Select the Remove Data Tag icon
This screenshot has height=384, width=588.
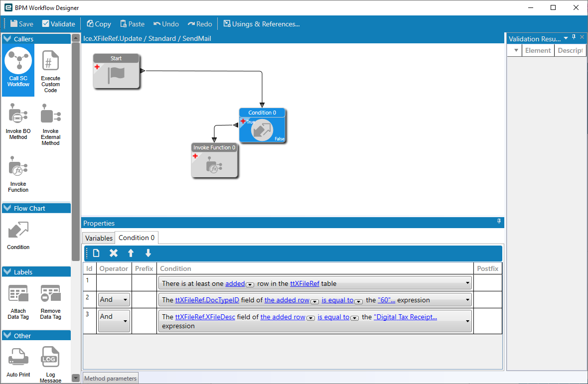(50, 302)
